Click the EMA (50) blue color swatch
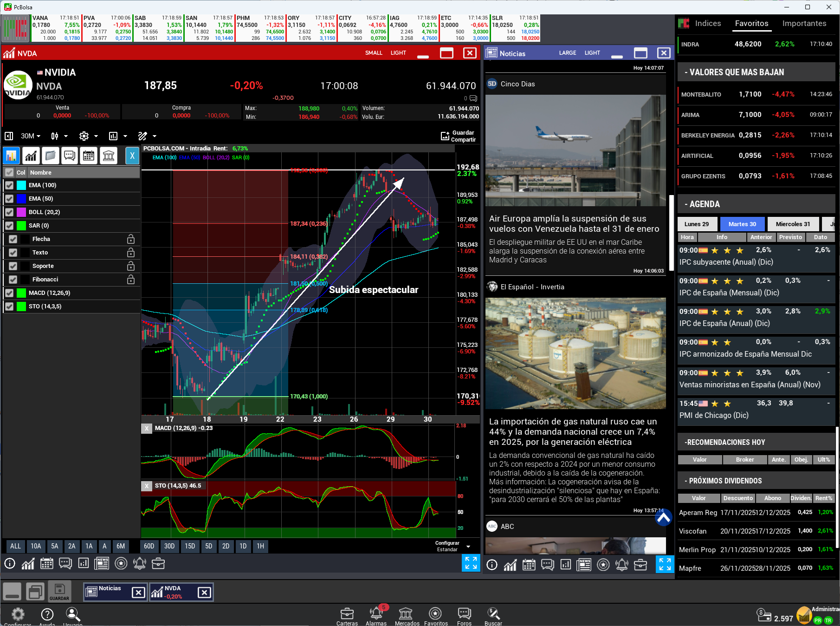Viewport: 840px width, 626px height. pyautogui.click(x=21, y=199)
